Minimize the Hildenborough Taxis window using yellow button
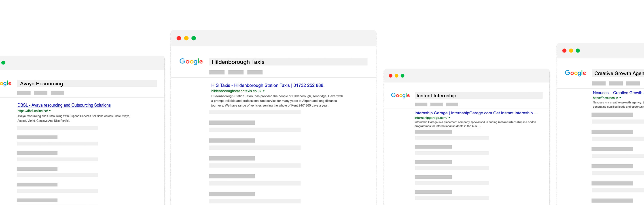Screen dimensions: 644x205 (x=186, y=38)
